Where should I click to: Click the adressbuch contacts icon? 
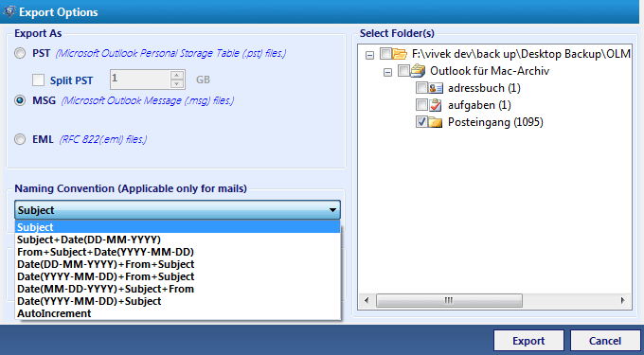[436, 88]
